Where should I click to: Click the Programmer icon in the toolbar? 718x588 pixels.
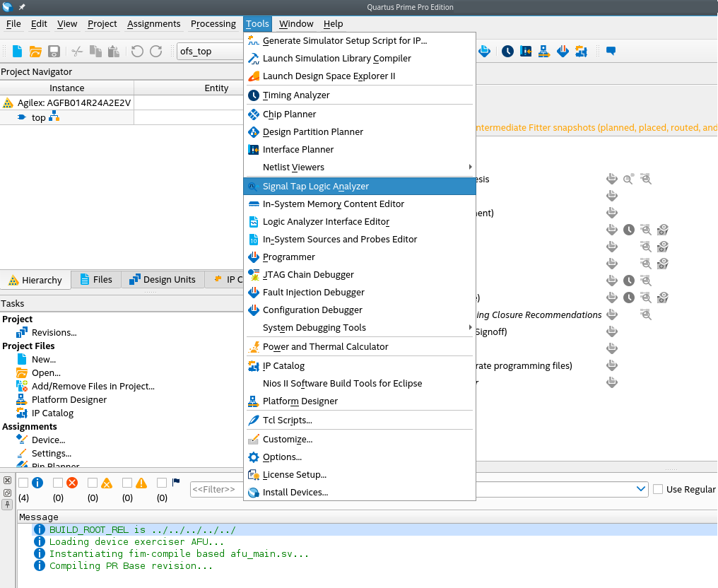coord(563,51)
